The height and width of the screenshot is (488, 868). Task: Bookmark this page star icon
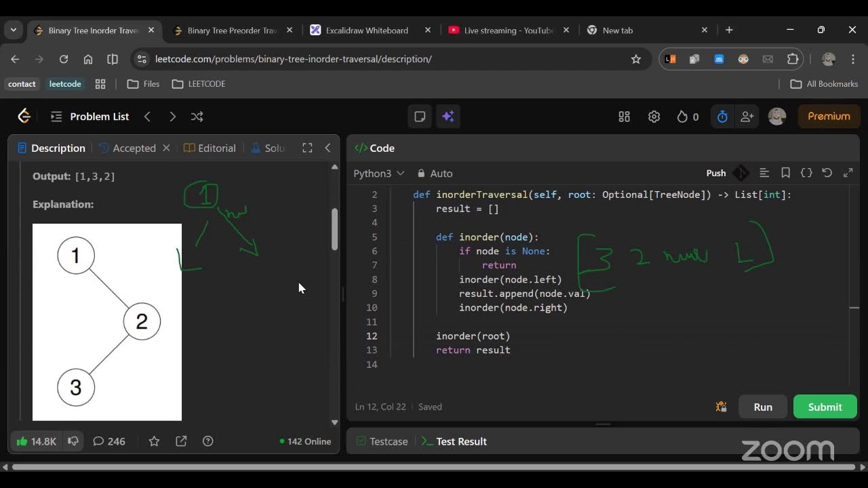click(636, 59)
